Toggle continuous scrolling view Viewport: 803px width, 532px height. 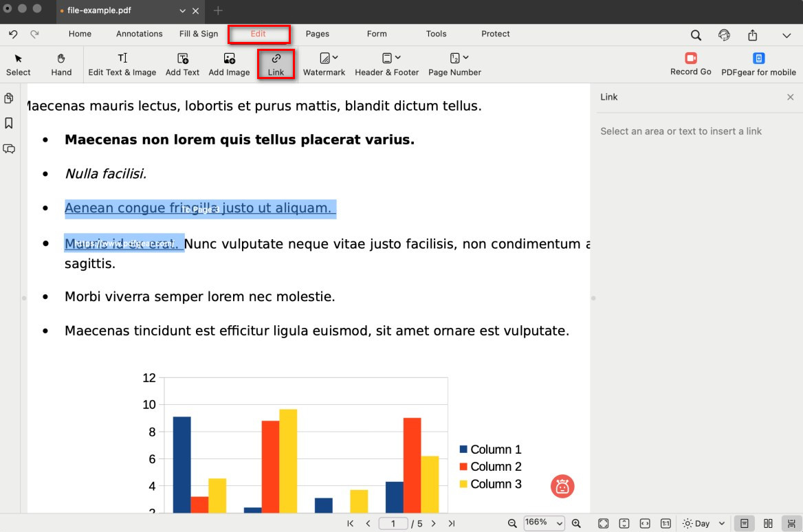791,524
